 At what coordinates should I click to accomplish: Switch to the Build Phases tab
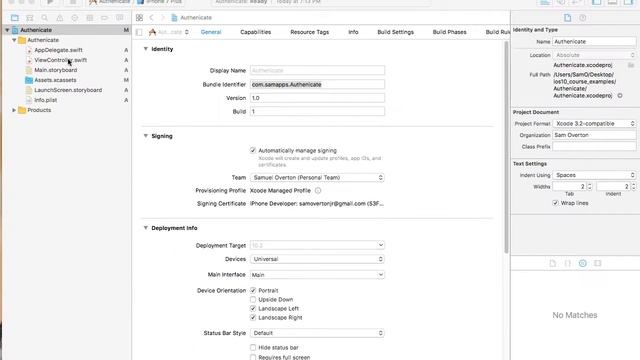pyautogui.click(x=449, y=32)
